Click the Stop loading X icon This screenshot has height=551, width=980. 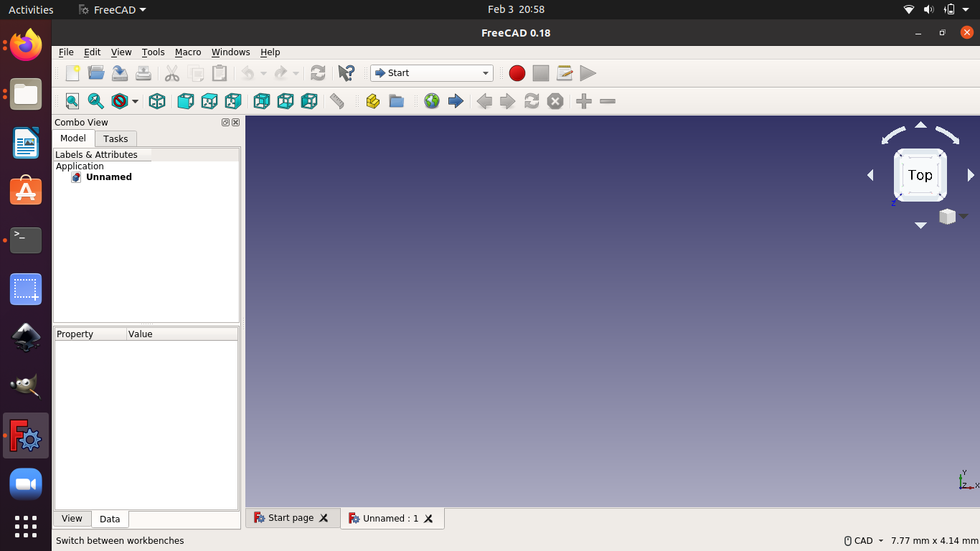click(555, 101)
